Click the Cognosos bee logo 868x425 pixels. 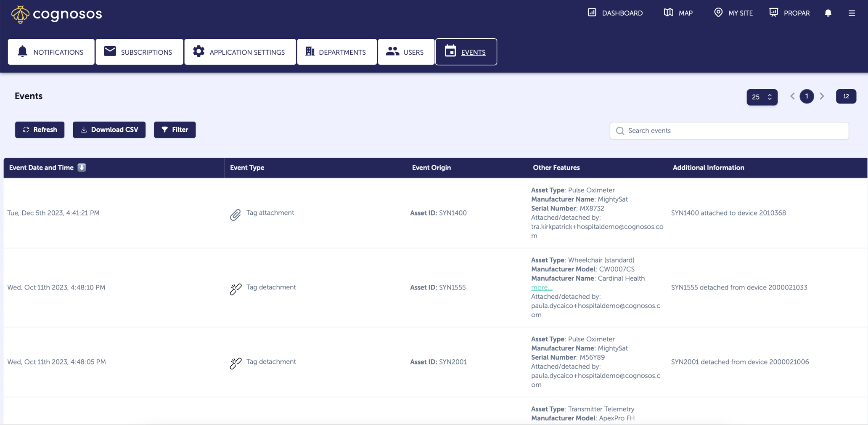(56, 14)
